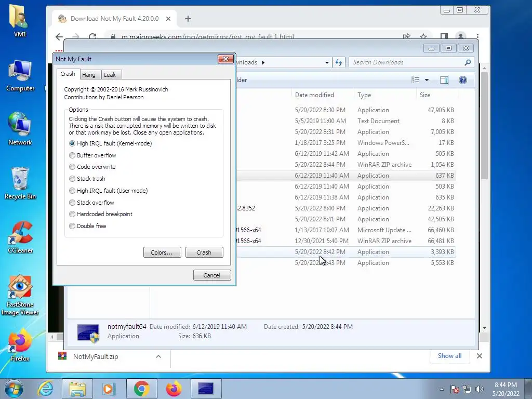This screenshot has height=399, width=532.
Task: Open the Colors... dialog button
Action: (162, 252)
